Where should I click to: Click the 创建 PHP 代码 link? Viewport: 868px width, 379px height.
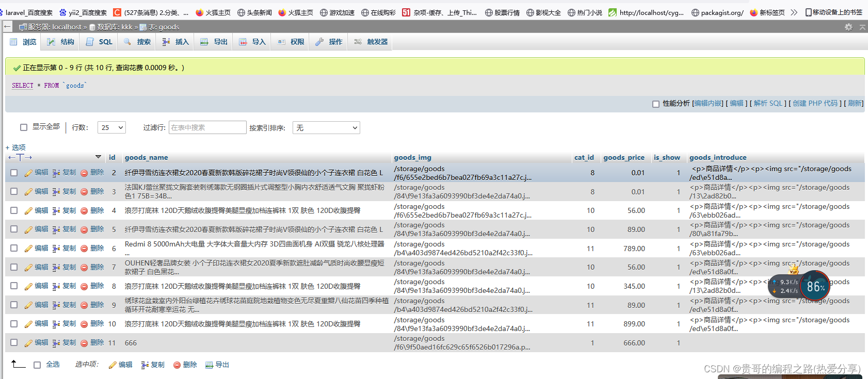pyautogui.click(x=815, y=104)
